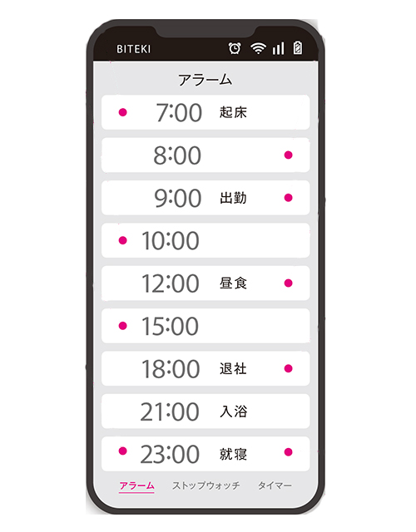Toggle the pink dot on 8:00 alarm

coord(289,155)
